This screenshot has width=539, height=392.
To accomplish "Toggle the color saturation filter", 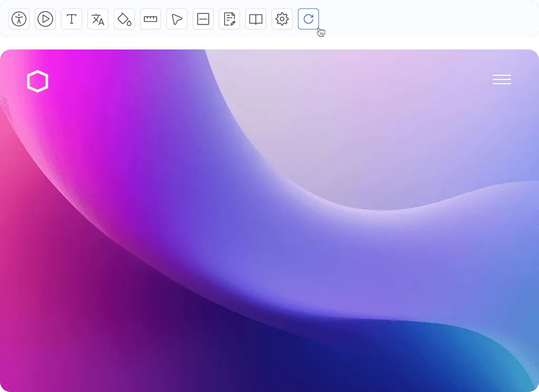I will click(124, 19).
